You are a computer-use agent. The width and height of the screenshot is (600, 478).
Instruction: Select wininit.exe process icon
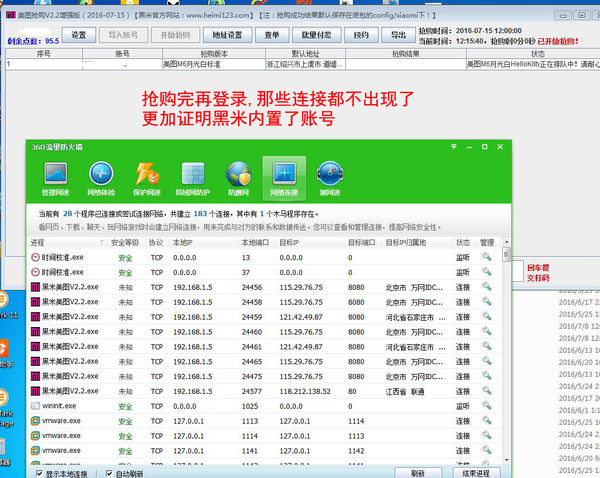pyautogui.click(x=35, y=406)
